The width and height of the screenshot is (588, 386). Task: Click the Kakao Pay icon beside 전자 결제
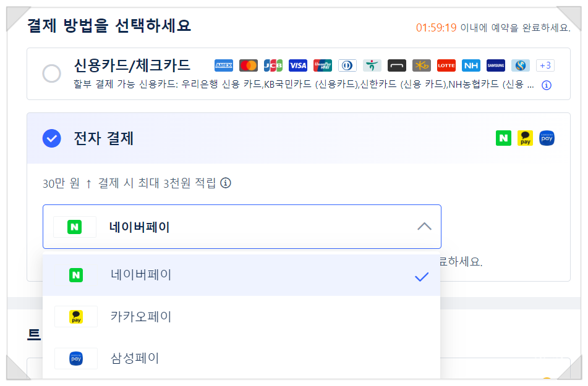tap(526, 138)
